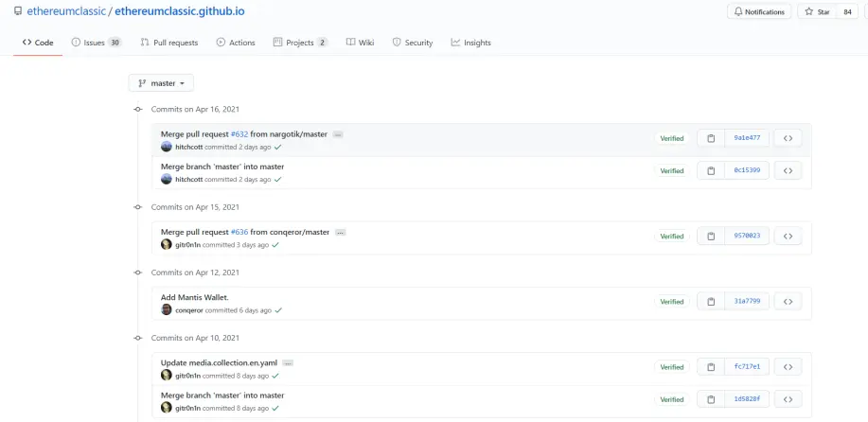Browse repository at commit 0c15399
868x422 pixels.
pyautogui.click(x=788, y=171)
